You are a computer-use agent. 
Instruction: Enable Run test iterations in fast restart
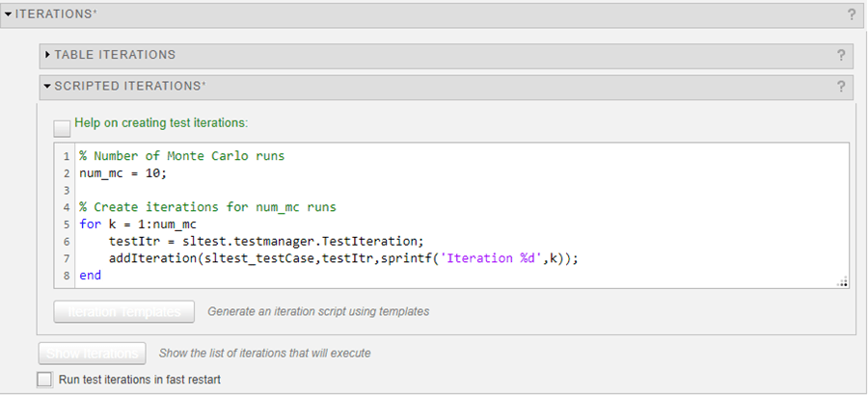tap(44, 380)
